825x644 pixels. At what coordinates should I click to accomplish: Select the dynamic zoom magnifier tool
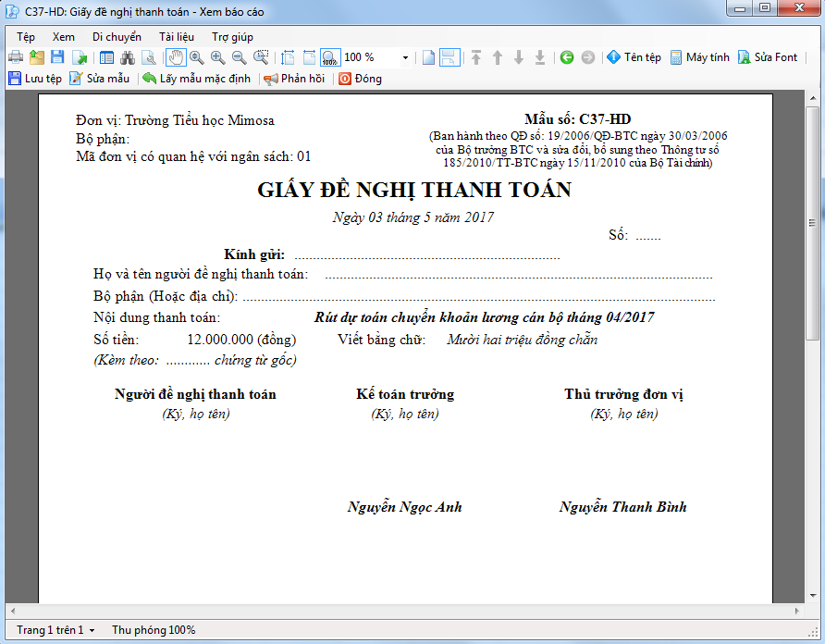(197, 57)
